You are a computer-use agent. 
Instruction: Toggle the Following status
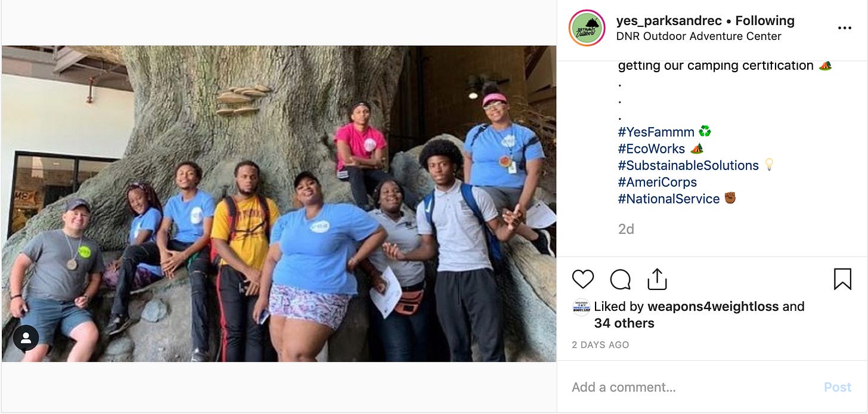coord(765,21)
